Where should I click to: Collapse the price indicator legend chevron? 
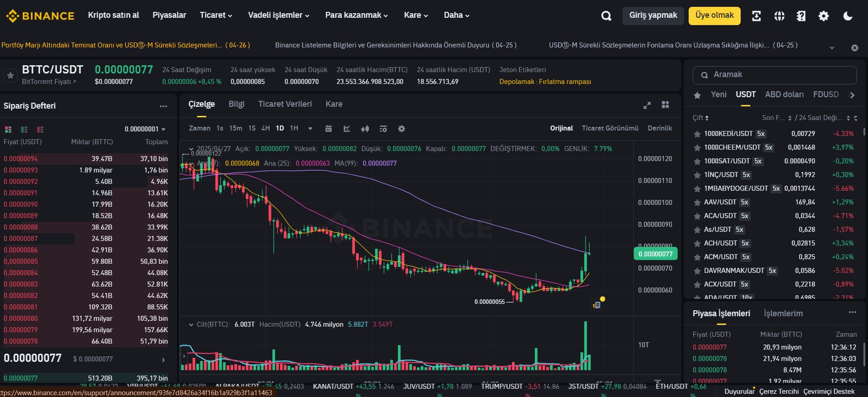191,149
